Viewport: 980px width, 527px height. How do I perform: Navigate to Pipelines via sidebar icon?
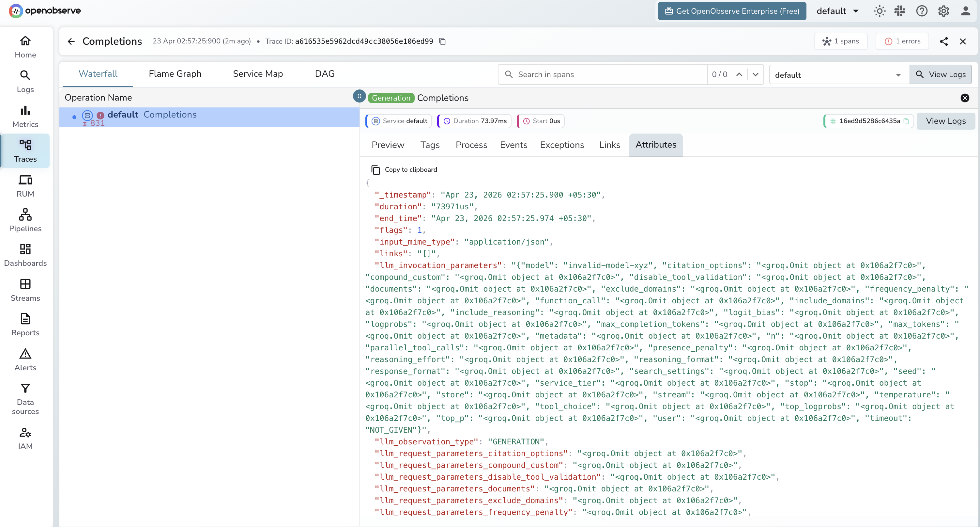[x=25, y=220]
